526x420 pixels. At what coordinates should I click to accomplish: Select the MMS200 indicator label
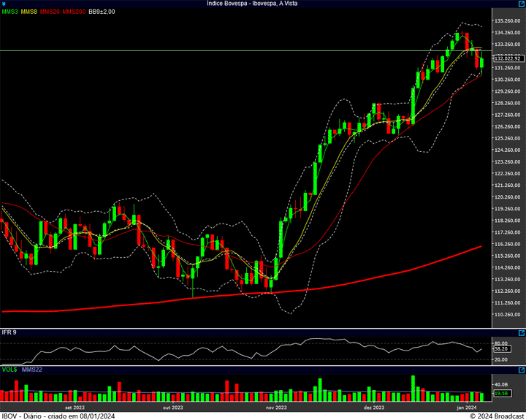73,12
